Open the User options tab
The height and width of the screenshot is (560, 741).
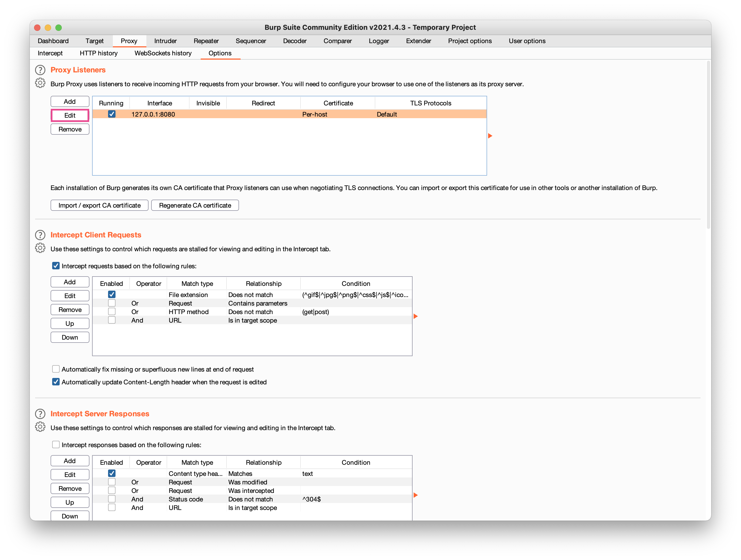click(x=527, y=41)
